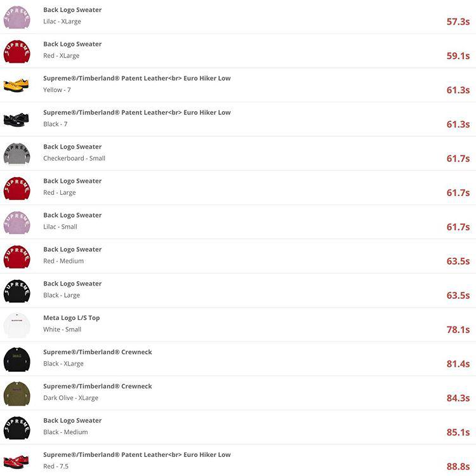The image size is (476, 476).
Task: Click the Yellow Euro Hiker Low title
Action: pos(136,79)
